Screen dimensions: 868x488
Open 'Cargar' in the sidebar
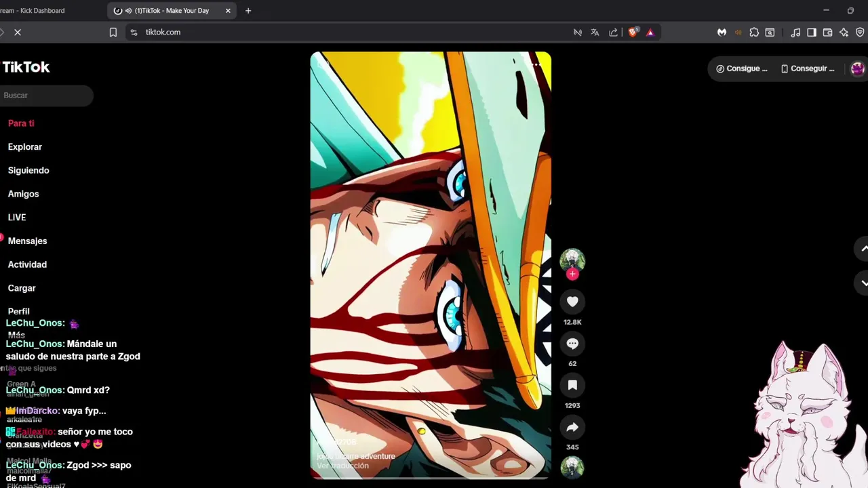22,288
